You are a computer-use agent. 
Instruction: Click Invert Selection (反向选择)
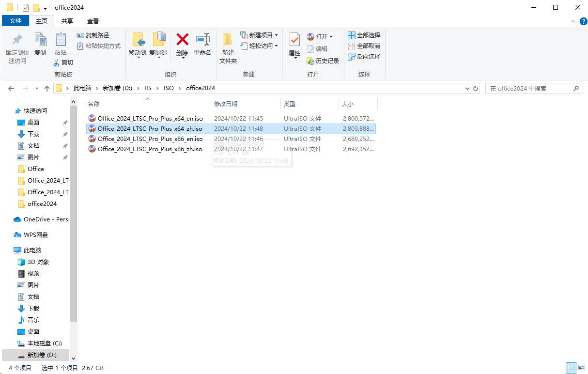[364, 57]
